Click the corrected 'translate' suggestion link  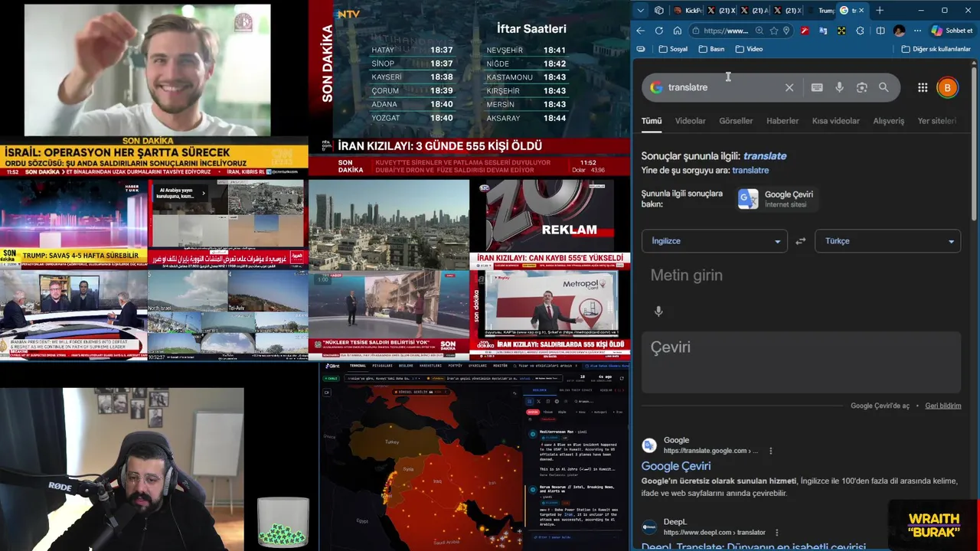(765, 156)
